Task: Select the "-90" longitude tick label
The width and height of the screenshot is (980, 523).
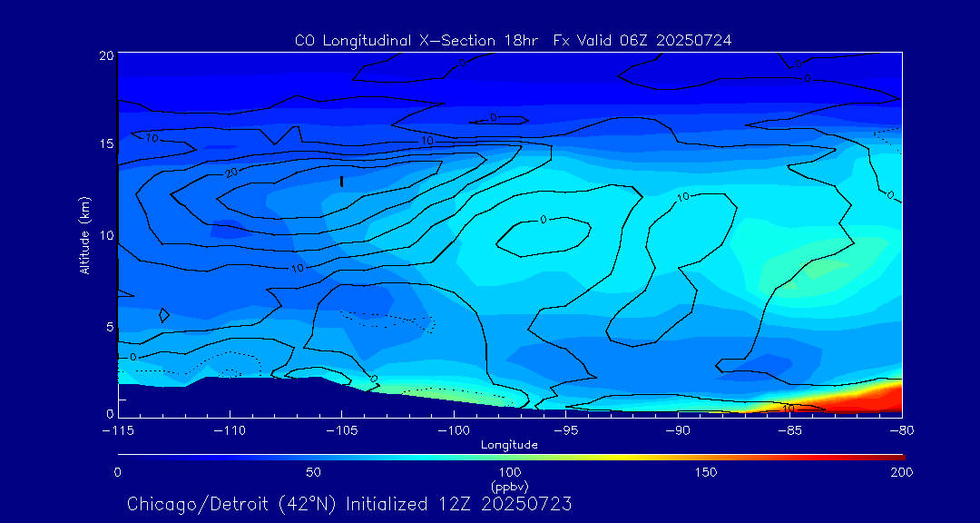Action: [x=678, y=431]
